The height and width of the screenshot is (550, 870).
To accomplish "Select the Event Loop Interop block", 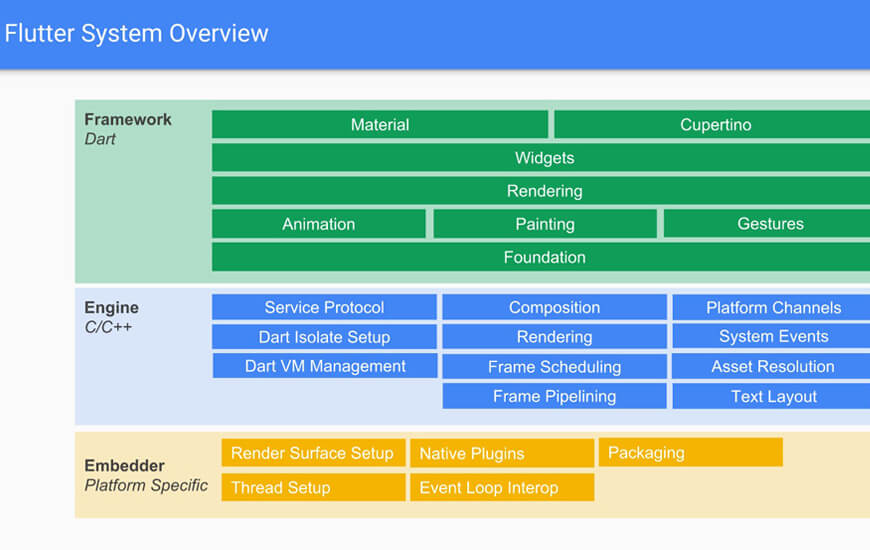I will coord(502,487).
